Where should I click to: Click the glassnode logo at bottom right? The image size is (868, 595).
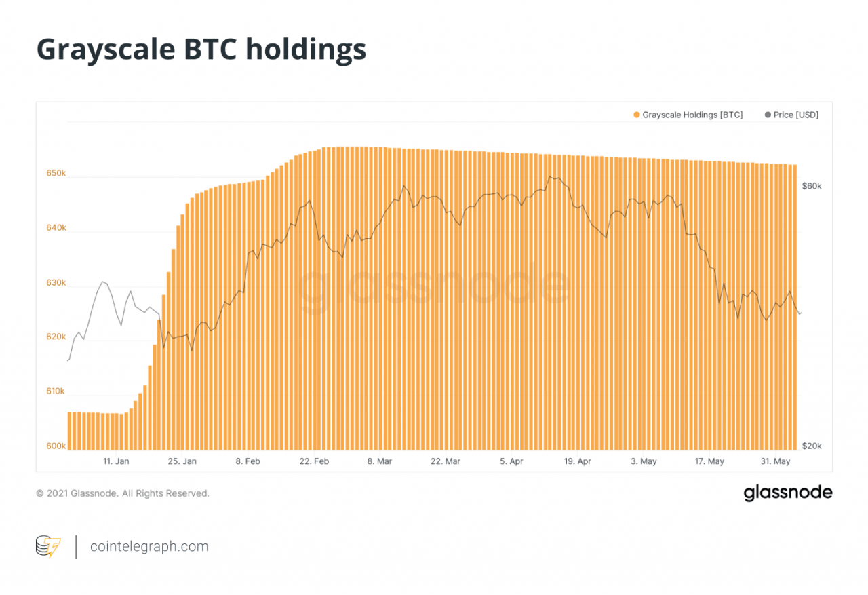[x=787, y=493]
